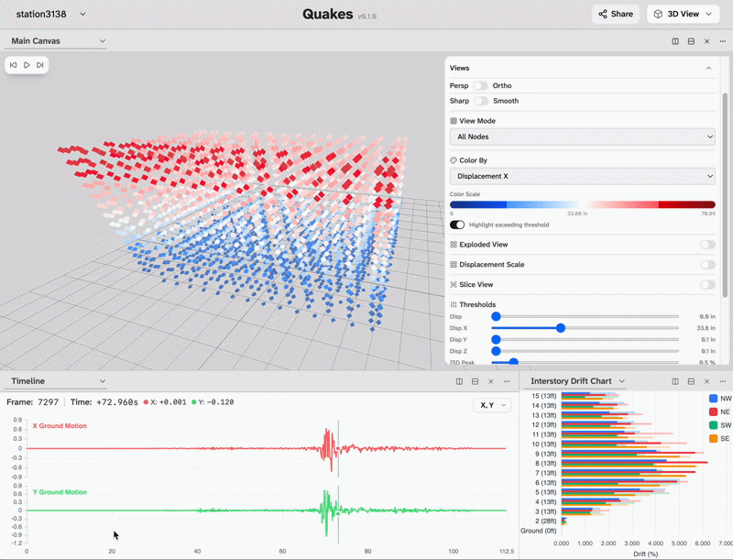
Task: Click the Thresholds sliders icon
Action: click(x=453, y=304)
